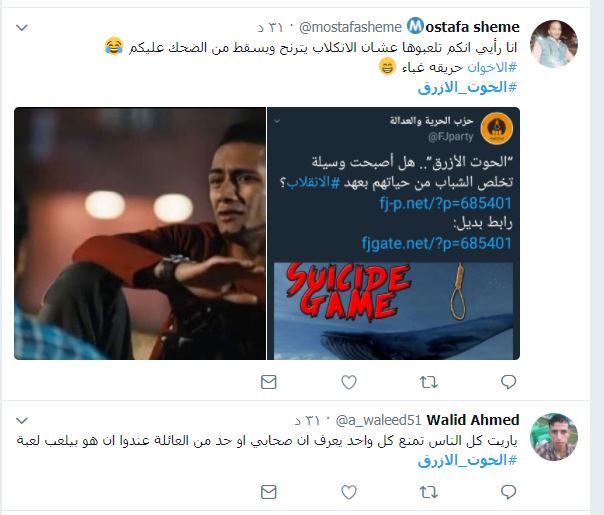
Task: Visit @mostafasheme handle link
Action: [350, 27]
